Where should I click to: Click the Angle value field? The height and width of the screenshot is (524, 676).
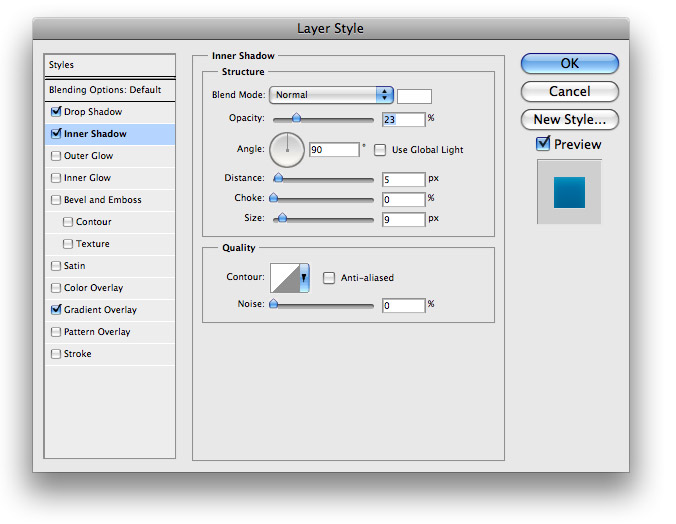coord(335,150)
